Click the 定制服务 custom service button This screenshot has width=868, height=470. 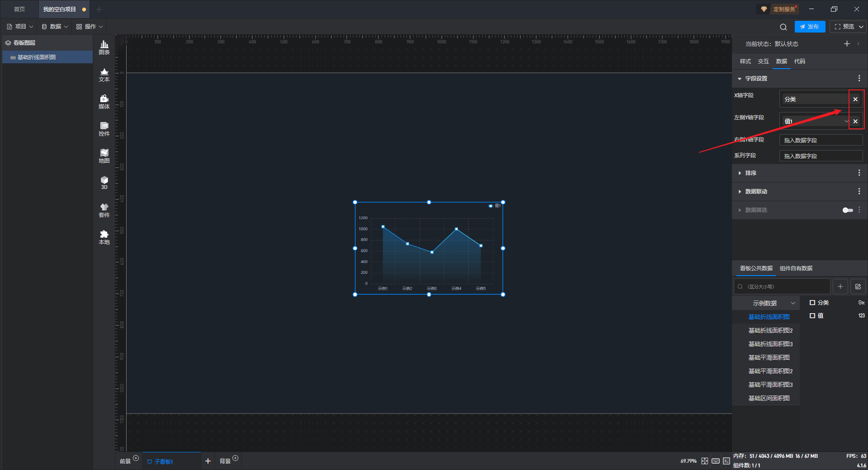778,9
